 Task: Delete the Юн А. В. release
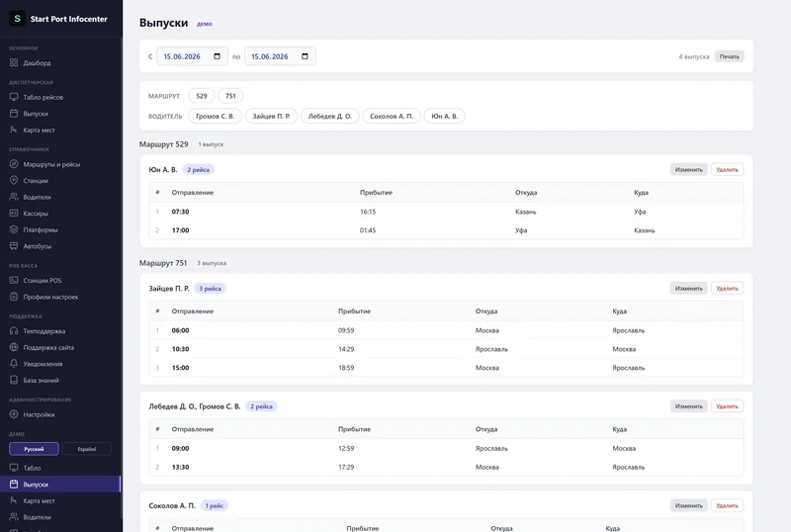click(727, 170)
